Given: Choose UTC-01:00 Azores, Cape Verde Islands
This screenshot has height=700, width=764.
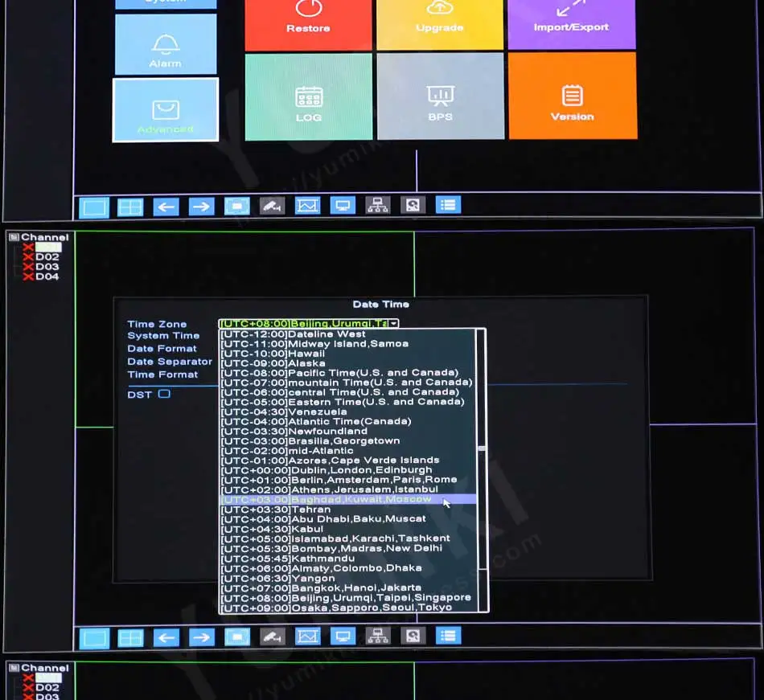Looking at the screenshot, I should tap(348, 461).
